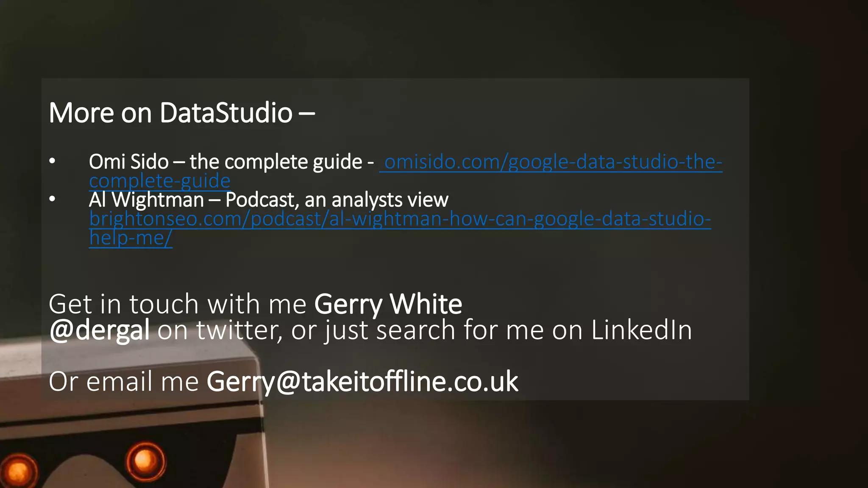Click the 'Get in touch with me' text
868x488 pixels.
(x=178, y=304)
